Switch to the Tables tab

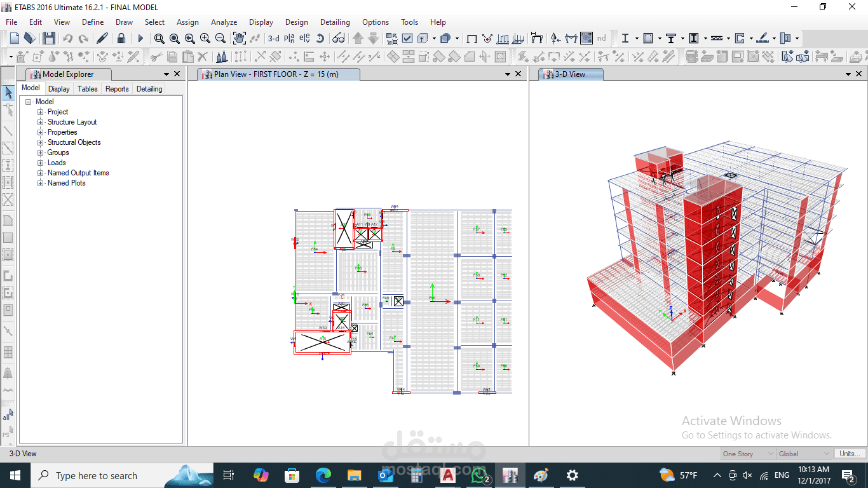88,89
